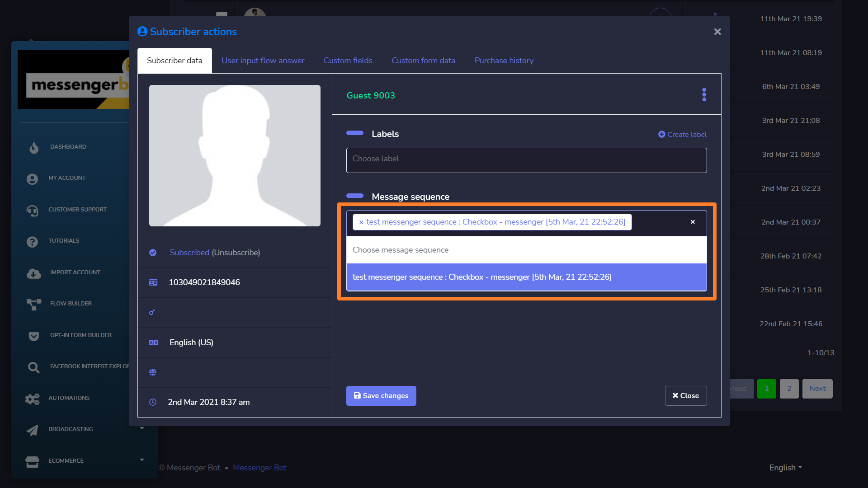Expand the Broadcasting sidebar menu arrow
The width and height of the screenshot is (868, 488).
142,428
